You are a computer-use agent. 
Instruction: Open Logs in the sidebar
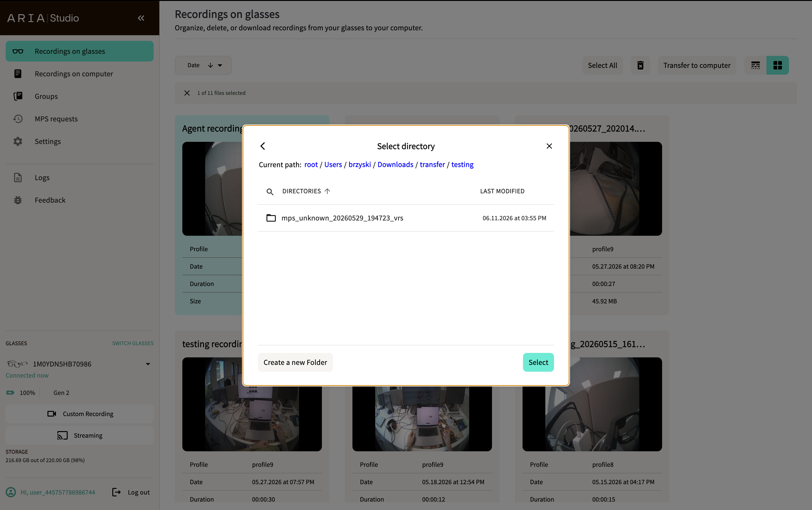[80, 178]
